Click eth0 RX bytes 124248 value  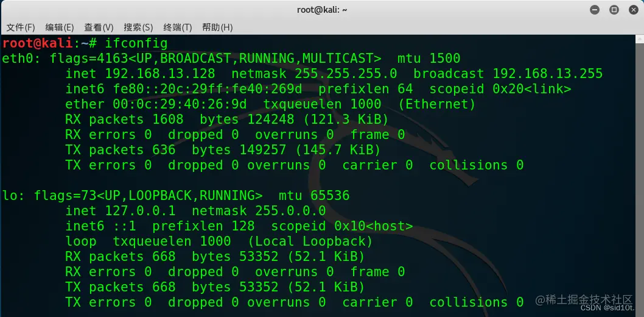pyautogui.click(x=271, y=119)
